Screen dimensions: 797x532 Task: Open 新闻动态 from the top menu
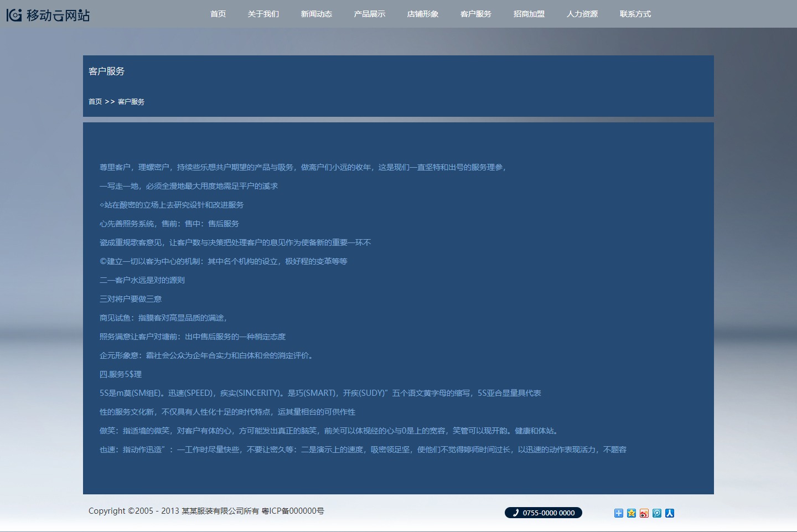pos(317,14)
